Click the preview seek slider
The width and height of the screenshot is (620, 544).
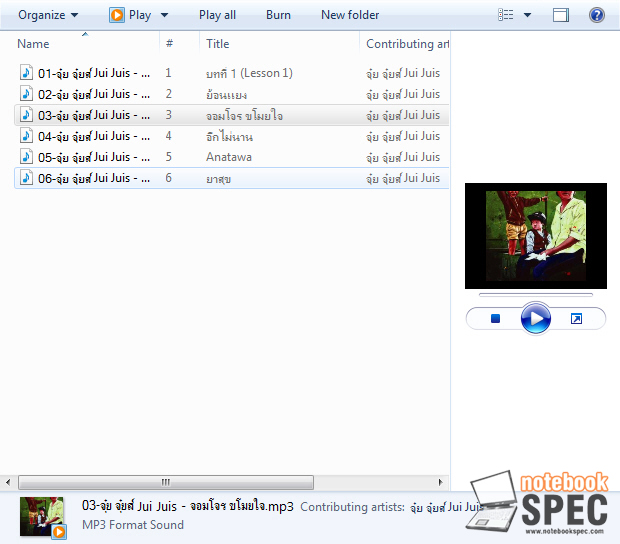(535, 295)
